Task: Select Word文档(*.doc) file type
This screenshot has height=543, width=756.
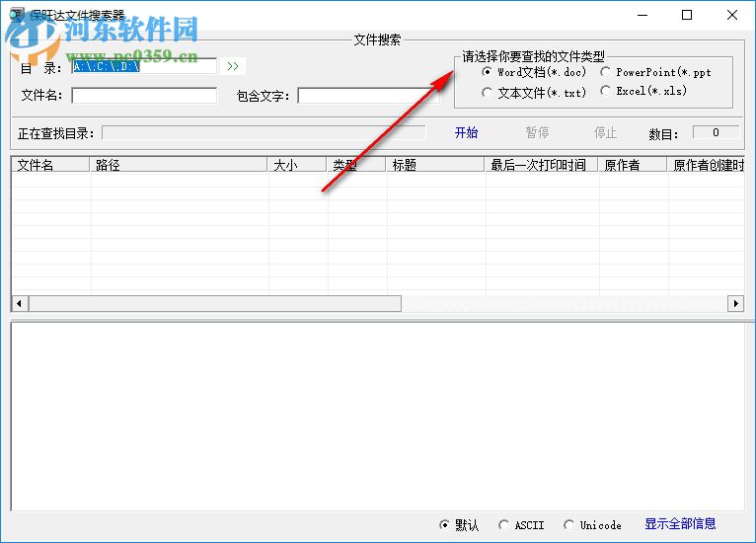Action: tap(534, 72)
